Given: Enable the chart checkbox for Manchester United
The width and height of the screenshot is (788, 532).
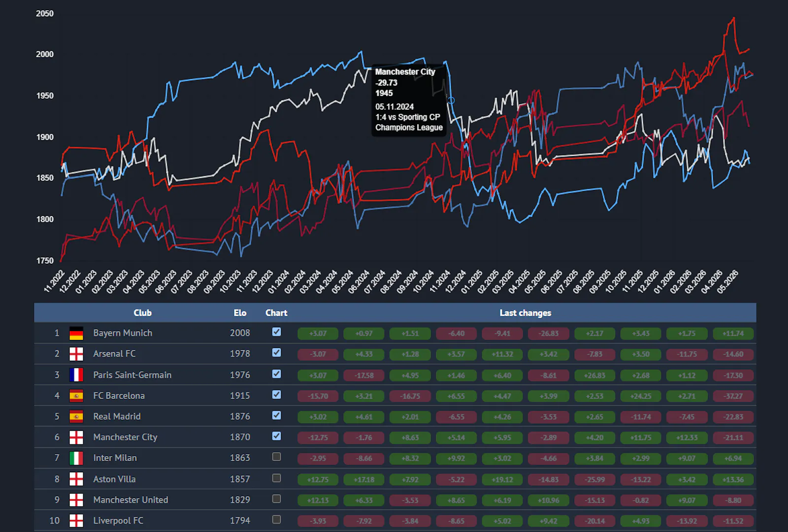Looking at the screenshot, I should (277, 499).
